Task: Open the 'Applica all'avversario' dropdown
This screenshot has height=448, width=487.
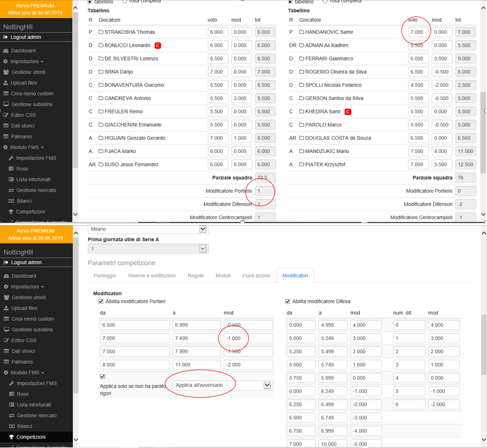Action: 222,385
